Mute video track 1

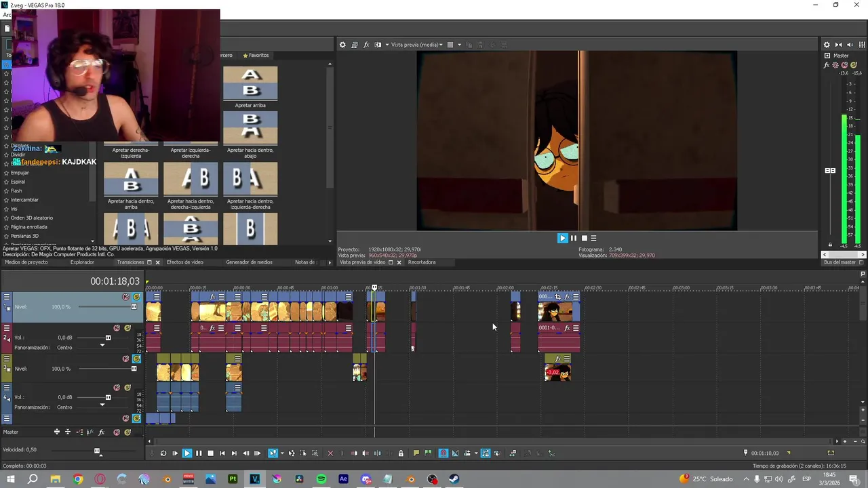coord(125,297)
